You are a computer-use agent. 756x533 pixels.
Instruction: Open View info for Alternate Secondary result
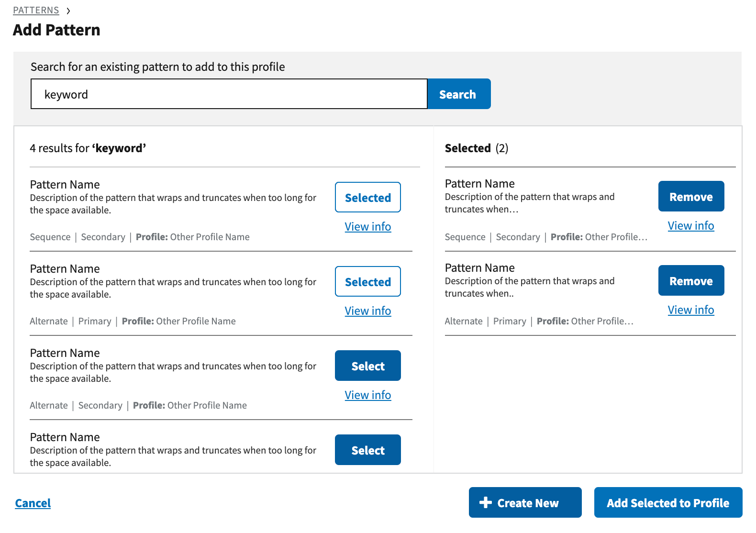coord(367,395)
